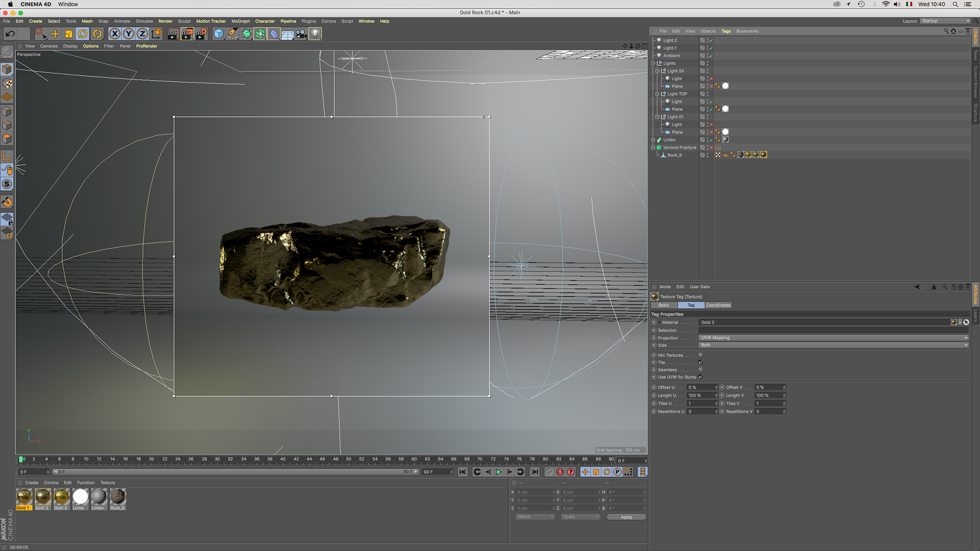Open the Projection UVW Mapping dropdown

[x=833, y=338]
